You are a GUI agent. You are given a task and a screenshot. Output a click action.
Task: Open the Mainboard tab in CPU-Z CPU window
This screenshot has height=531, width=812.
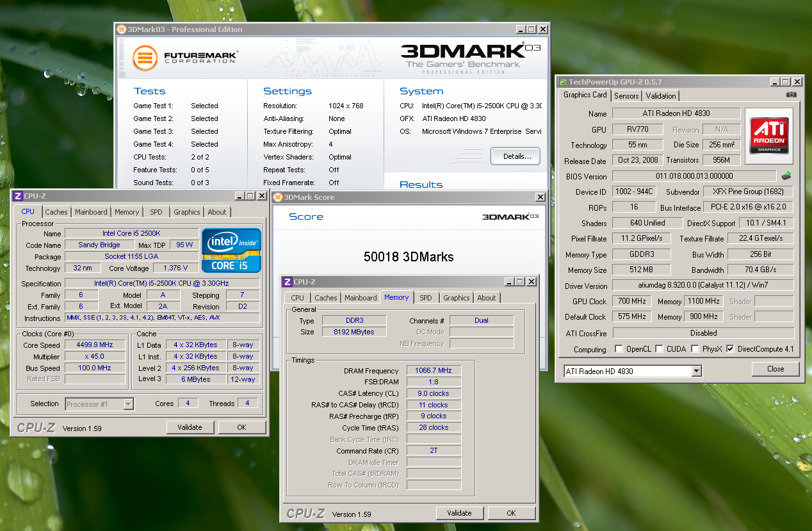click(91, 212)
